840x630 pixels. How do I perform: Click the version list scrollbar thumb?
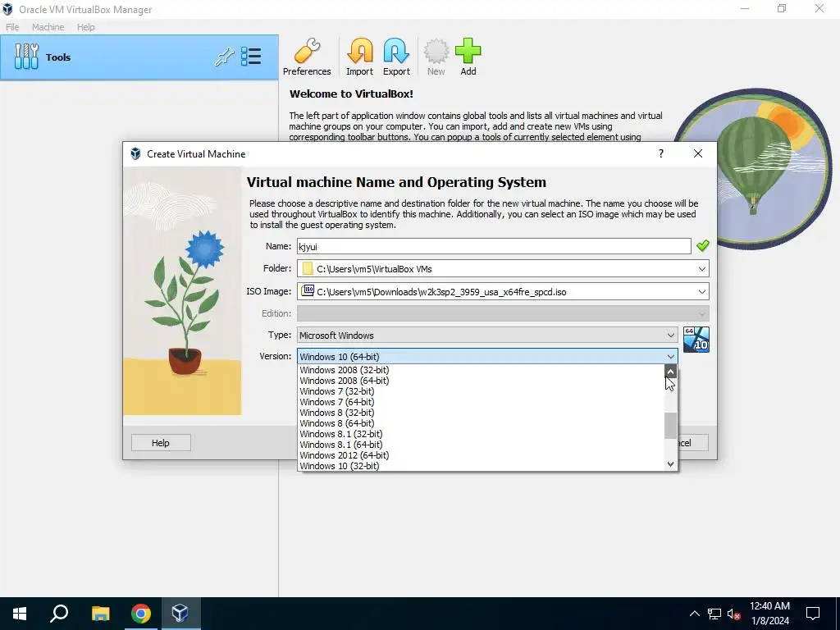[671, 426]
